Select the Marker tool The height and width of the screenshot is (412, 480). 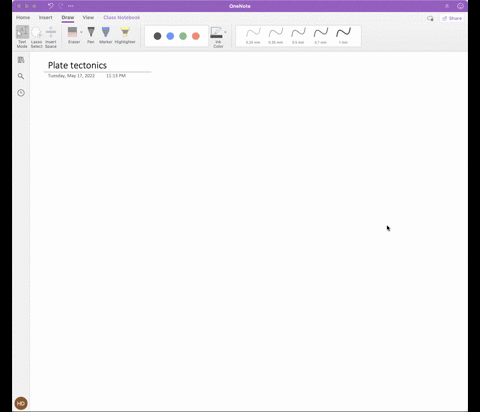tap(106, 35)
